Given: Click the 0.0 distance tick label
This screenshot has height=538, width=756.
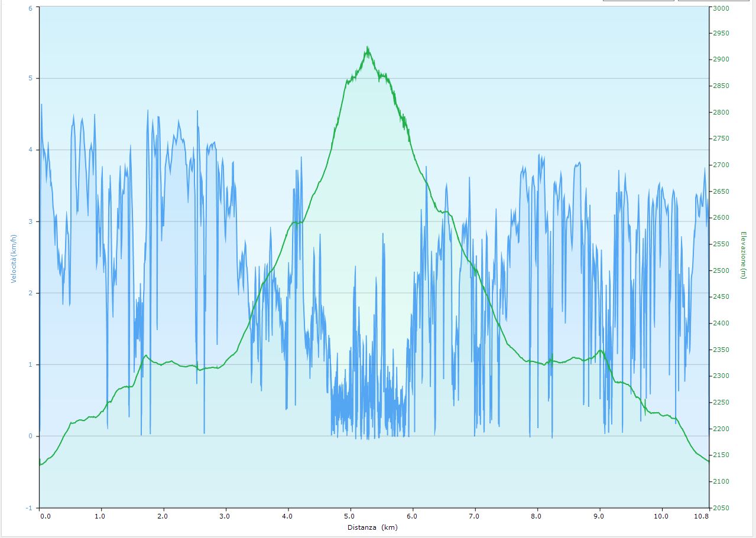Looking at the screenshot, I should pos(46,516).
